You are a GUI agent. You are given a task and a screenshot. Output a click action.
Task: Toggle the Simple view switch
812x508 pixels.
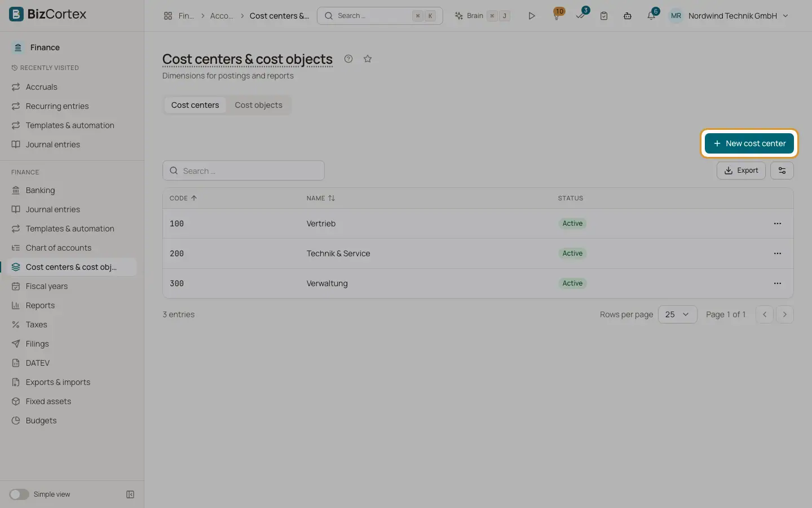tap(19, 494)
